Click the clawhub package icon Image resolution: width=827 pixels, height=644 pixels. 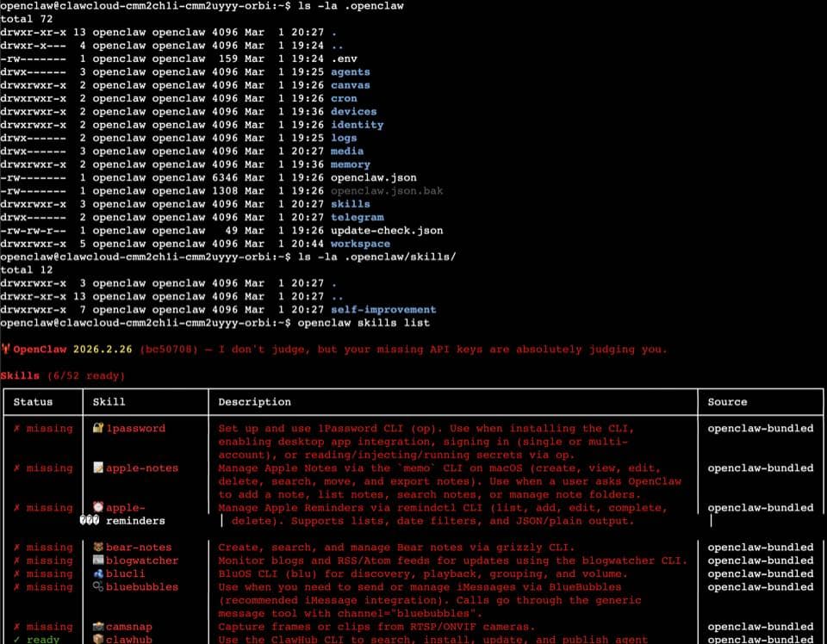tap(97, 640)
